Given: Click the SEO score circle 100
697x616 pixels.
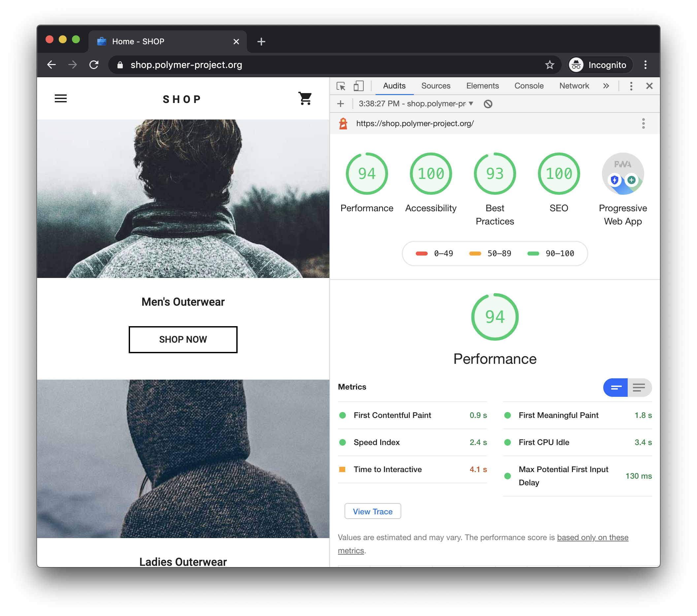Looking at the screenshot, I should click(x=557, y=174).
